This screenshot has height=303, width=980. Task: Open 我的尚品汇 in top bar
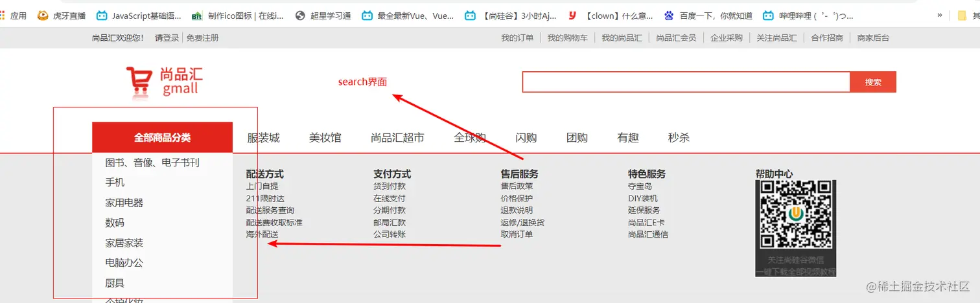(622, 38)
